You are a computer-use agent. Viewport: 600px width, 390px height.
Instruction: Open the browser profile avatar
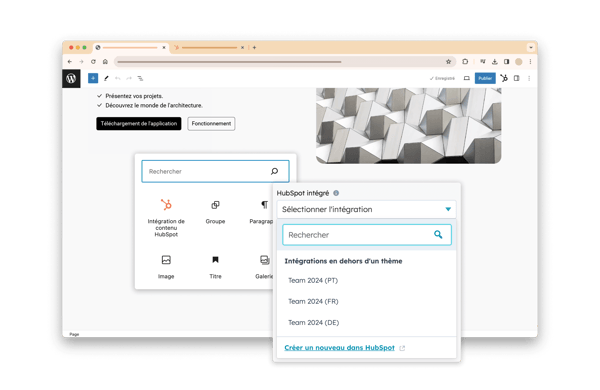(518, 62)
